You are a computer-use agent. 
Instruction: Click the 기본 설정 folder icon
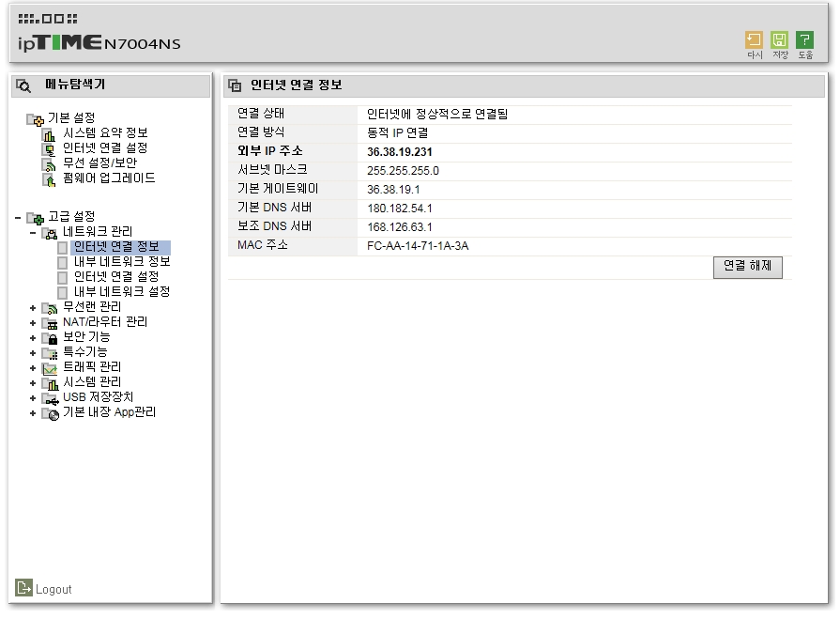point(36,119)
